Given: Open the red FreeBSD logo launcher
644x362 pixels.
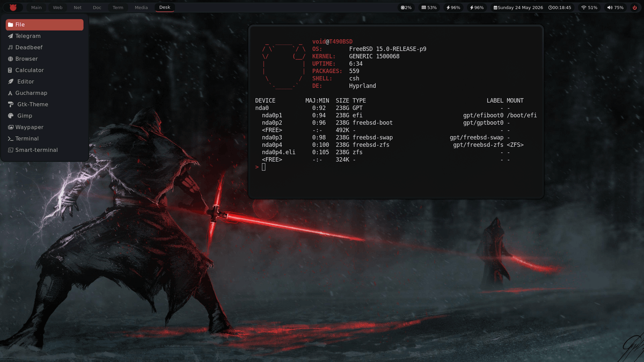Looking at the screenshot, I should pyautogui.click(x=13, y=8).
